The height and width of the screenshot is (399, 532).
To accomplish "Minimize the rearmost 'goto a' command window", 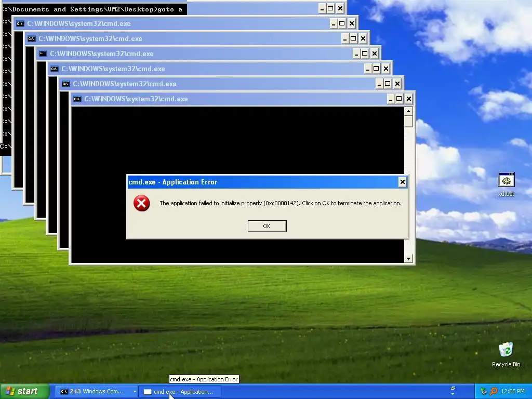I will click(322, 8).
